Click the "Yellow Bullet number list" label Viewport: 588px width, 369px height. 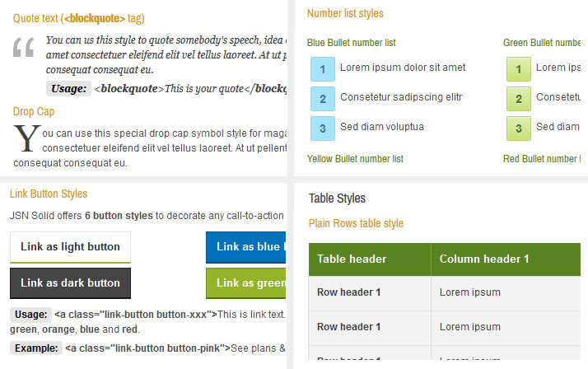(x=356, y=159)
